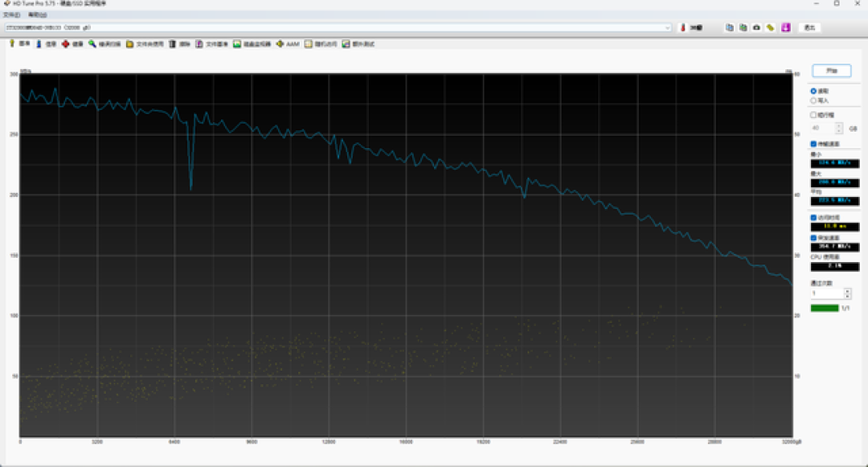The width and height of the screenshot is (868, 467).
Task: Toggle the Access time checkbox
Action: point(813,218)
